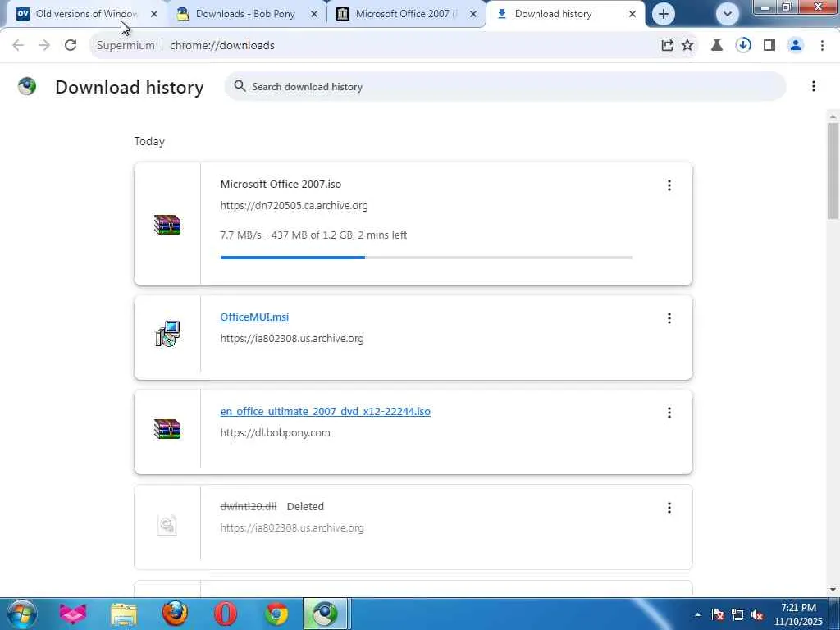Click the en_office_ultimate iso archive icon

coord(167,428)
